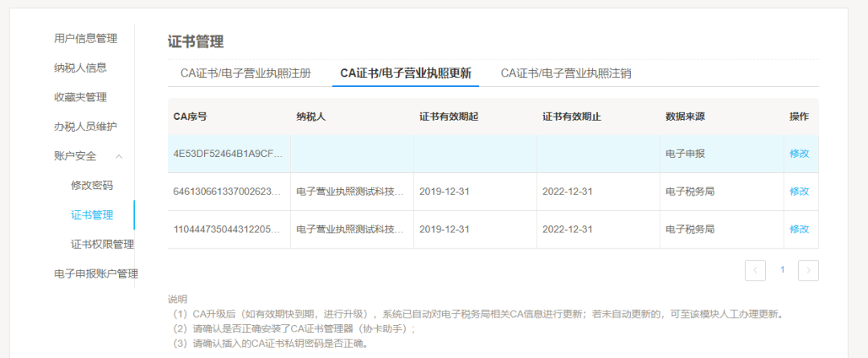
Task: Click 纳税人 cell in the 110444735044312205 row
Action: (350, 229)
